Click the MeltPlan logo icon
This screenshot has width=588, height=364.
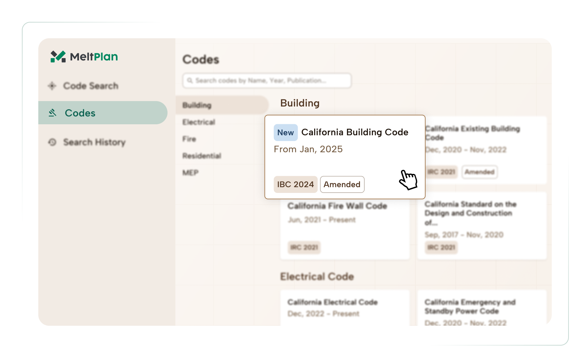coord(58,57)
